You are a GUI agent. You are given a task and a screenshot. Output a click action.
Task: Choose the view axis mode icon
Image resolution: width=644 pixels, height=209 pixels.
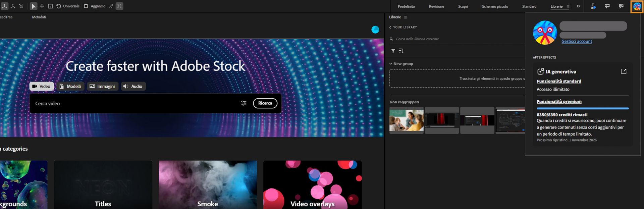[x=21, y=6]
